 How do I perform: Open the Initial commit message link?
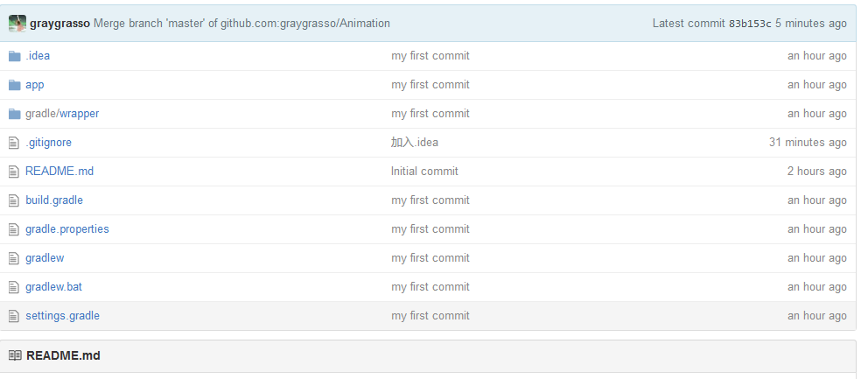[x=424, y=172]
